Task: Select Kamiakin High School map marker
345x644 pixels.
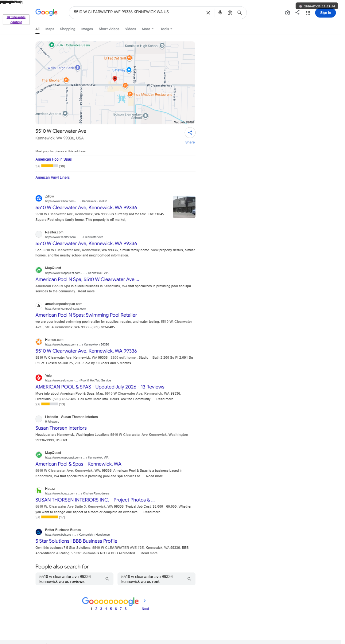Action: click(x=162, y=45)
